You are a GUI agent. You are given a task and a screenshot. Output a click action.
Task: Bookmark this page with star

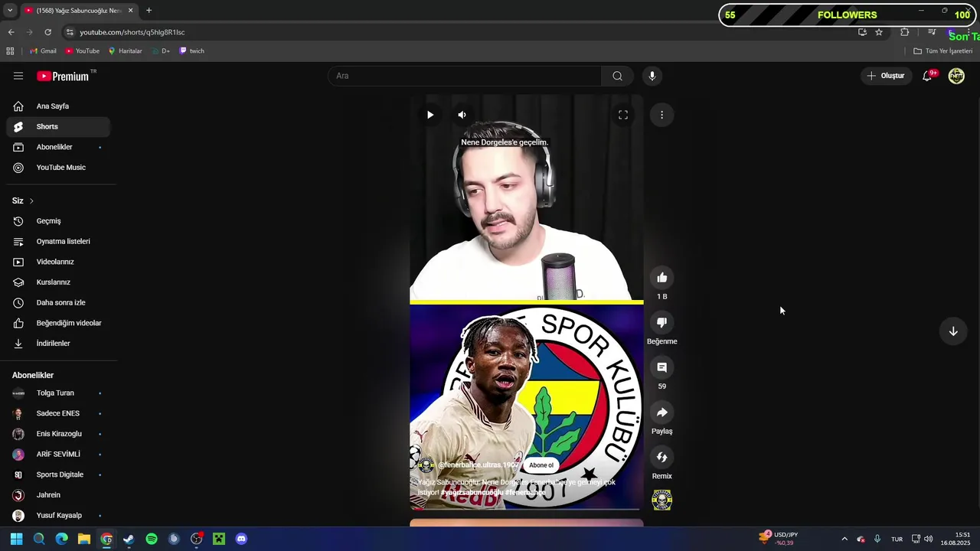click(x=879, y=32)
